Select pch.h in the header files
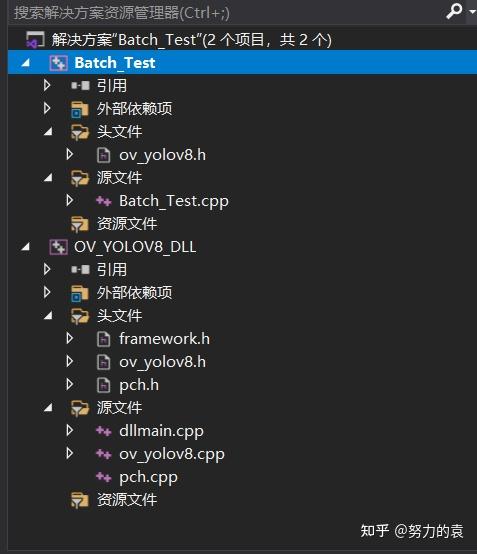477x554 pixels. [x=139, y=385]
